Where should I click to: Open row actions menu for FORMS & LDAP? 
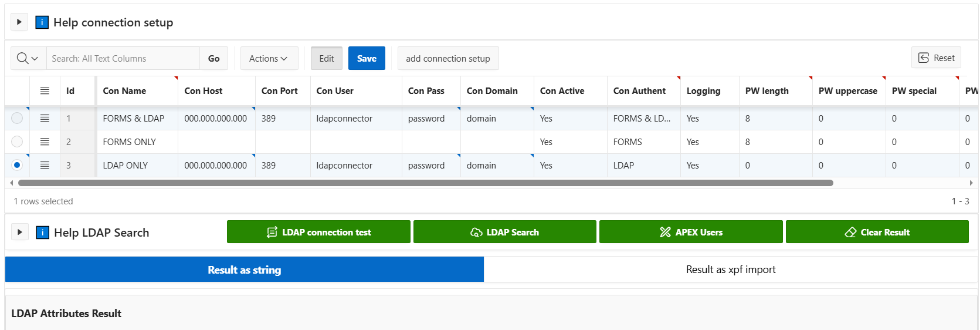click(x=45, y=118)
